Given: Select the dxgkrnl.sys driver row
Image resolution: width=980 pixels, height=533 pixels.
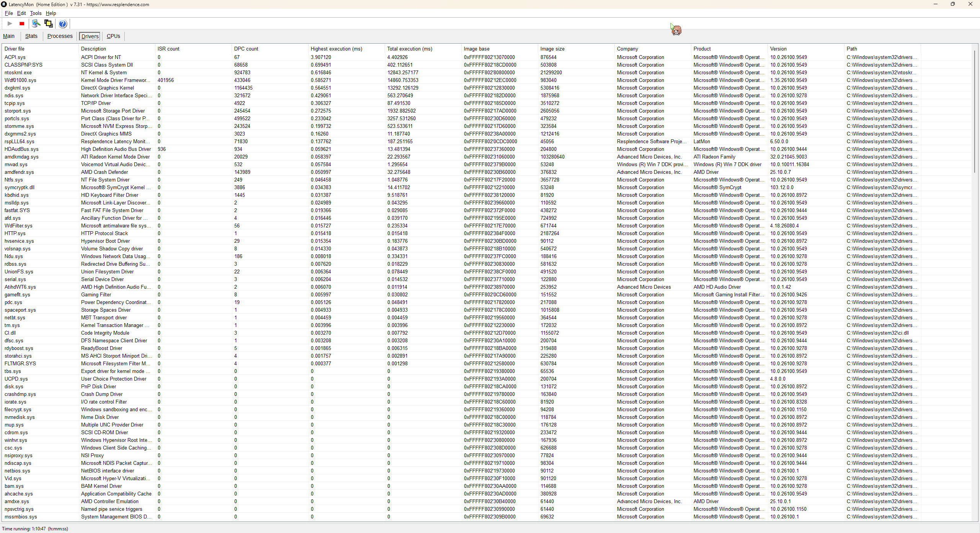Looking at the screenshot, I should tap(461, 88).
